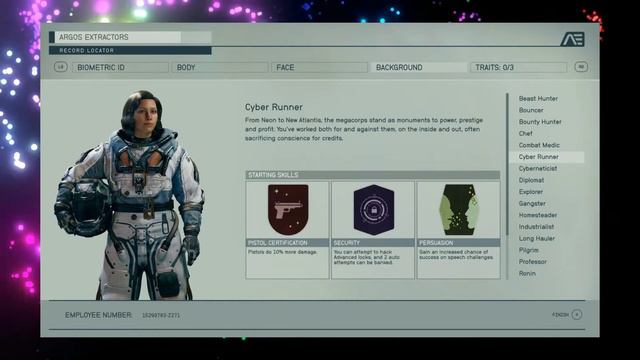This screenshot has height=360, width=640.
Task: Choose the Chef background
Action: pos(525,133)
